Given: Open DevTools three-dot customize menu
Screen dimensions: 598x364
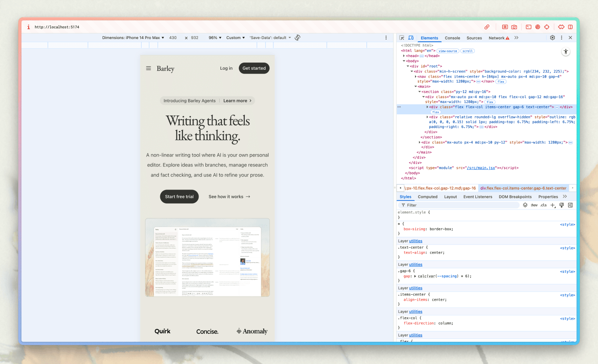Looking at the screenshot, I should pos(562,38).
